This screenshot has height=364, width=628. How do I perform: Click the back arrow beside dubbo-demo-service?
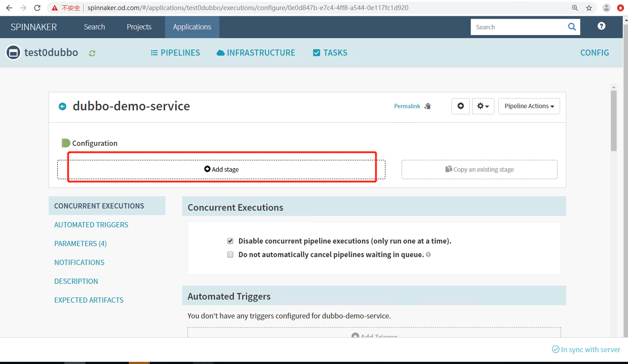click(x=63, y=106)
